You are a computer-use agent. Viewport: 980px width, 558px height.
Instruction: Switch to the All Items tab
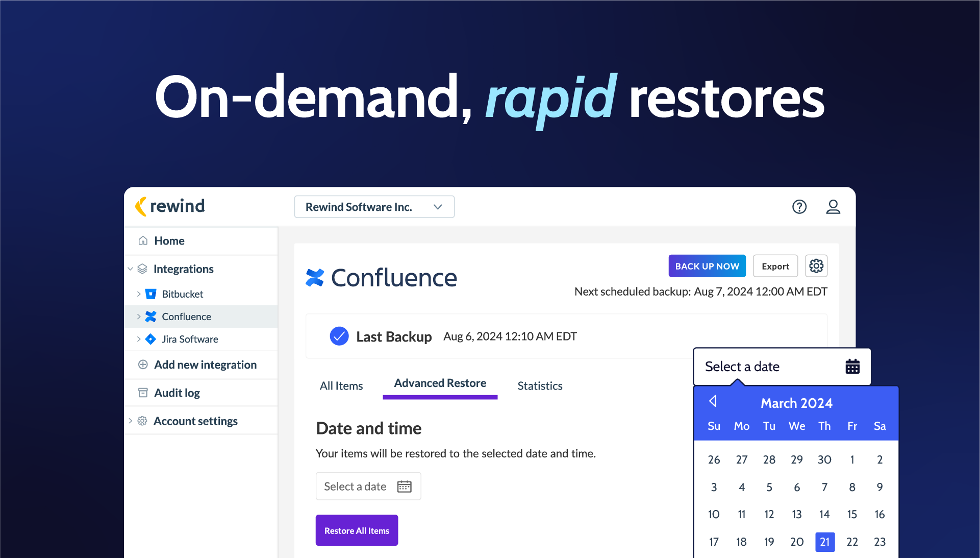(341, 386)
